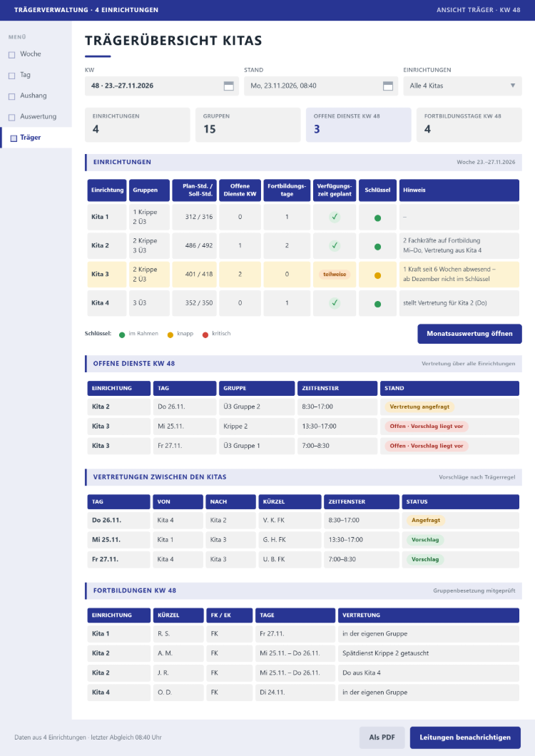Click the green checkmark in Kita 2 row
The image size is (535, 756).
tap(335, 245)
